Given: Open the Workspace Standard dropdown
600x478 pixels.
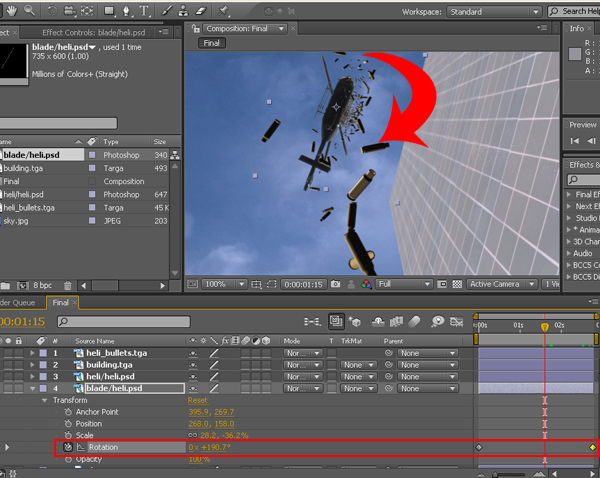Looking at the screenshot, I should coord(494,12).
